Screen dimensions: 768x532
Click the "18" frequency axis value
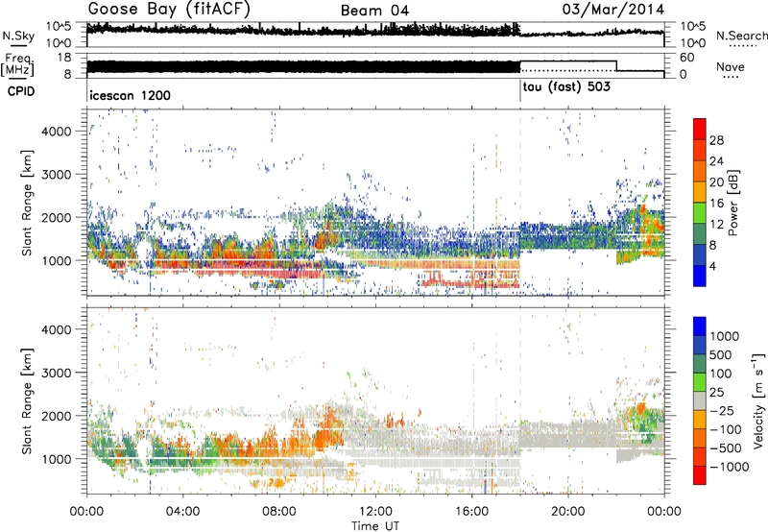pos(65,58)
